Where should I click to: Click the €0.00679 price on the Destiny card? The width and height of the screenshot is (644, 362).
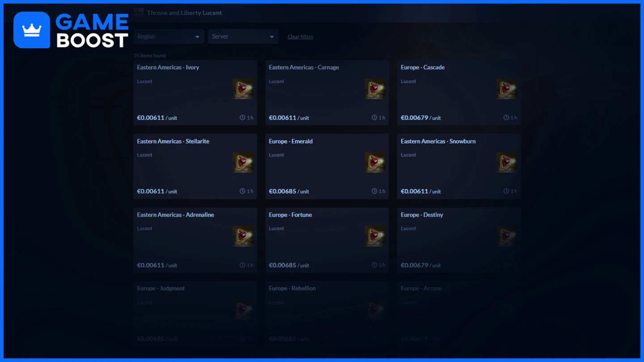[x=415, y=265]
